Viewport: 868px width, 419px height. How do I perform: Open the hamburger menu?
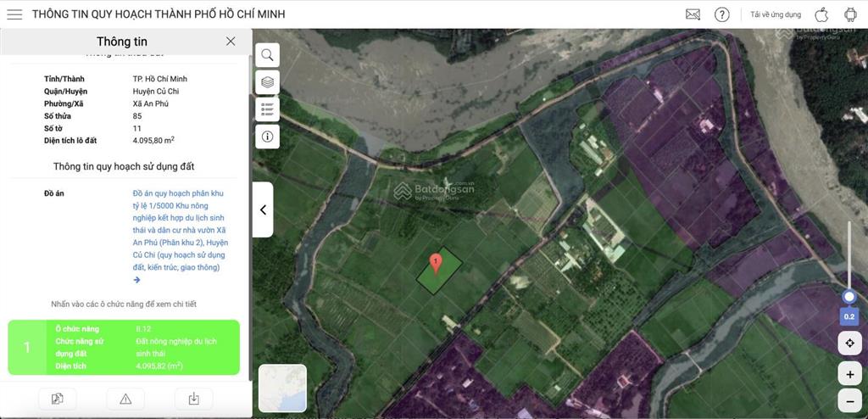coord(14,14)
